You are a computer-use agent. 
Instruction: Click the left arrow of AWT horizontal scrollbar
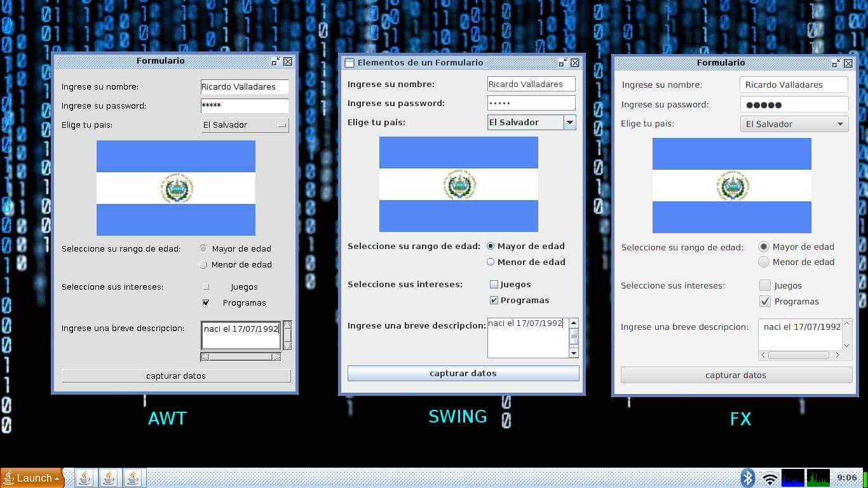click(205, 357)
